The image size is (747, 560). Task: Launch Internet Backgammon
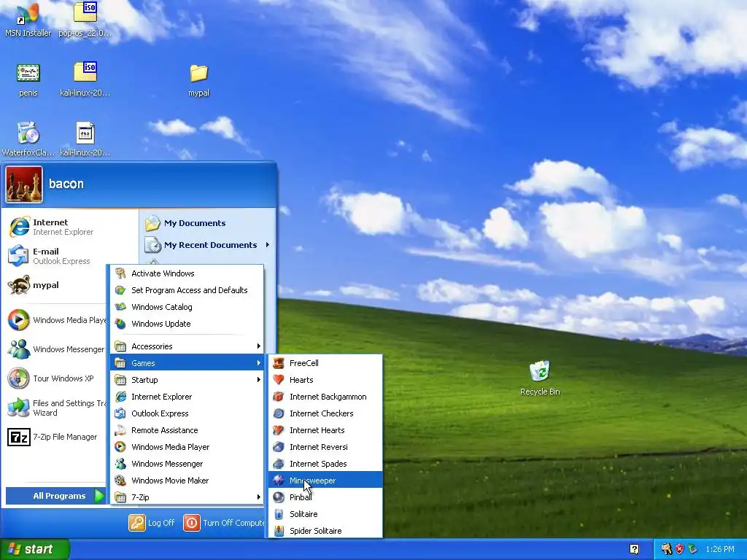[x=325, y=397]
